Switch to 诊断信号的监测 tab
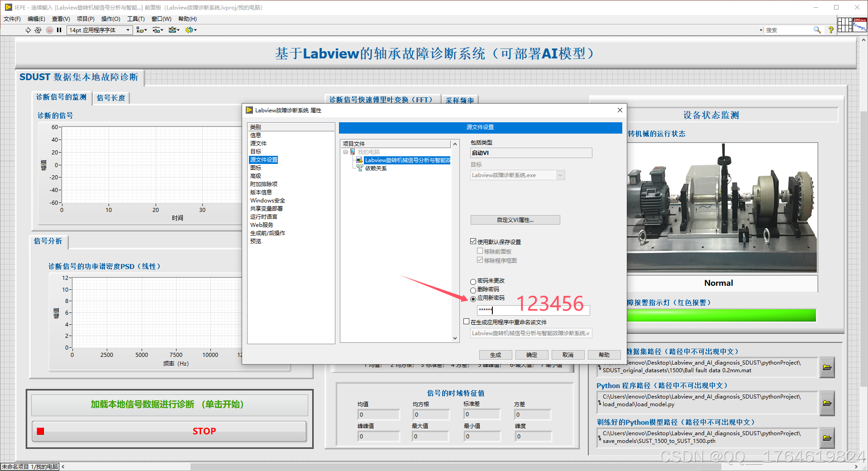 pos(61,97)
